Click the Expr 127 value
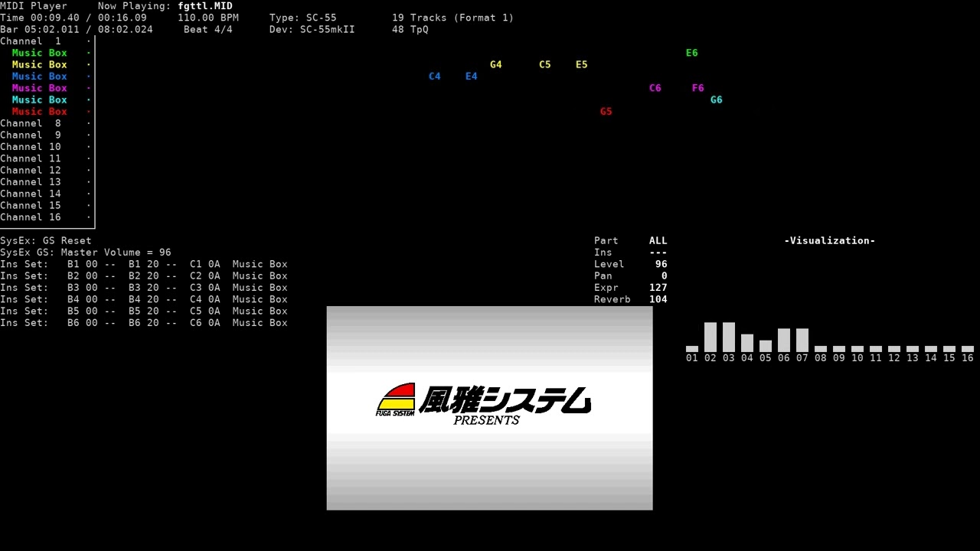The image size is (980, 551). 658,288
